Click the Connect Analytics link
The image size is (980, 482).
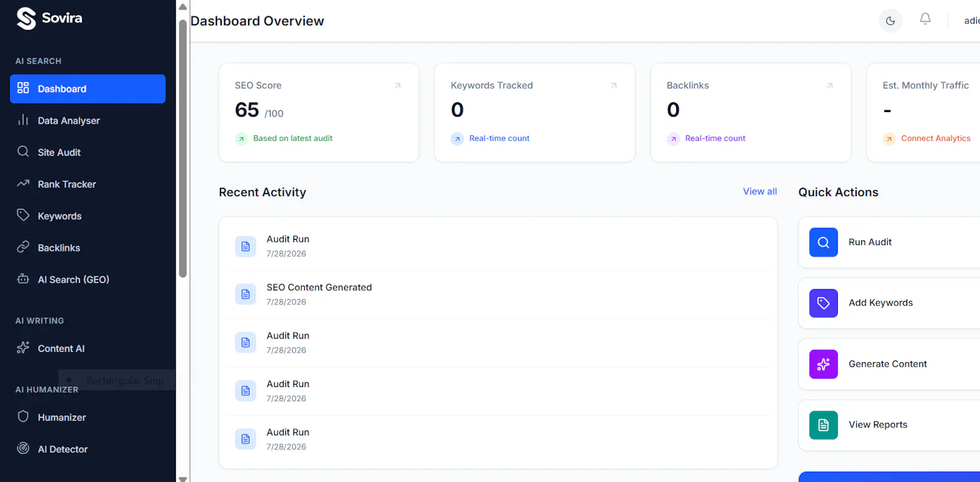pyautogui.click(x=935, y=138)
